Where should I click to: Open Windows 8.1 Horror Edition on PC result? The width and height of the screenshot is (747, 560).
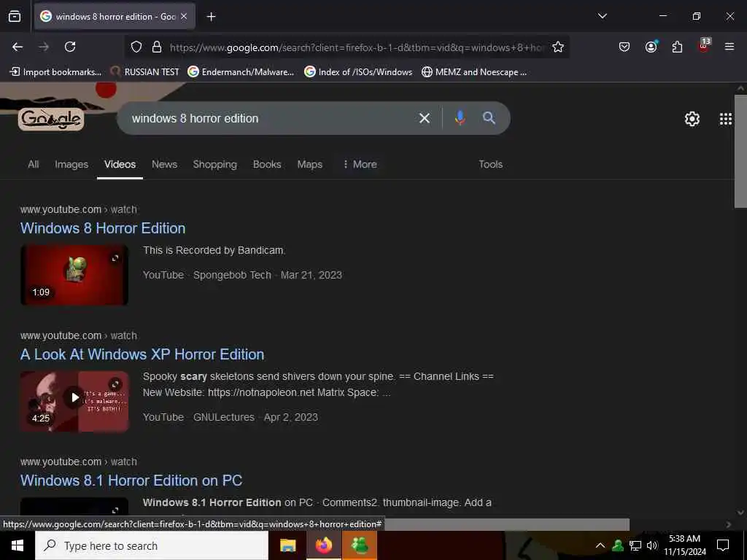point(131,481)
